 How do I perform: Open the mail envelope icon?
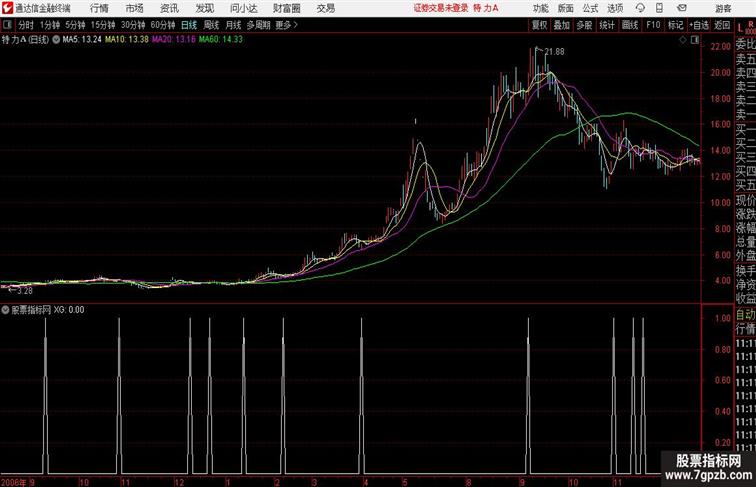click(x=682, y=8)
